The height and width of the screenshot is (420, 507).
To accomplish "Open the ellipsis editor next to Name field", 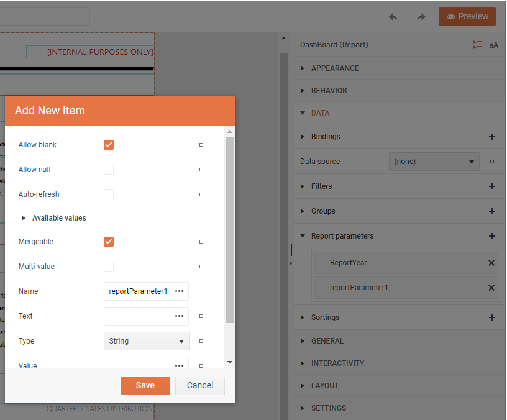I will point(180,291).
